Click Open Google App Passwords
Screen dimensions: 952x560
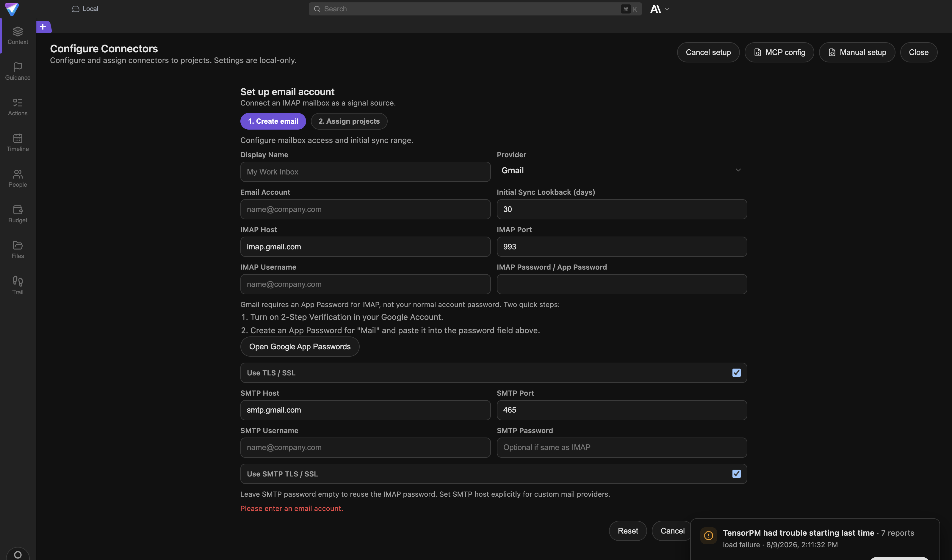click(300, 346)
